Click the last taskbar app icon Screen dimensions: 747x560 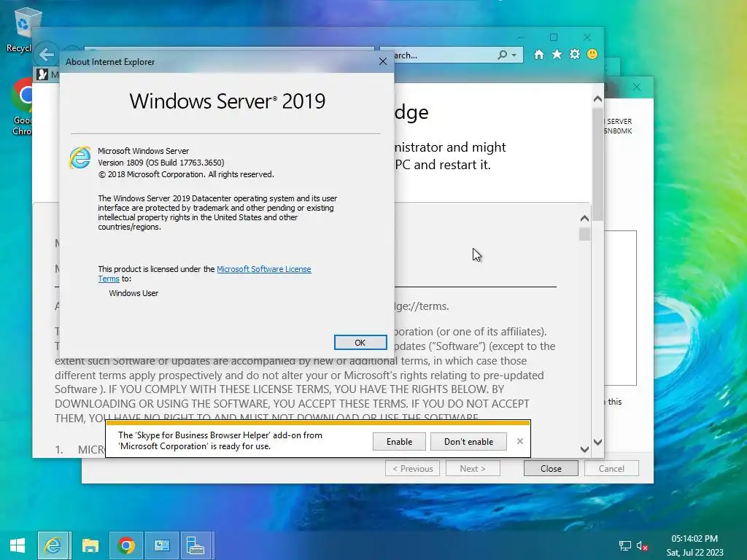(197, 545)
